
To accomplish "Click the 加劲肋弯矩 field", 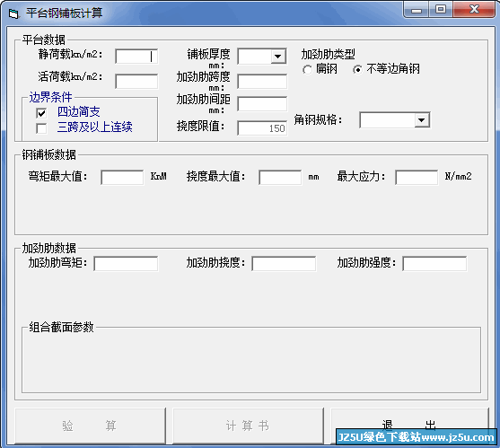I will pos(126,264).
